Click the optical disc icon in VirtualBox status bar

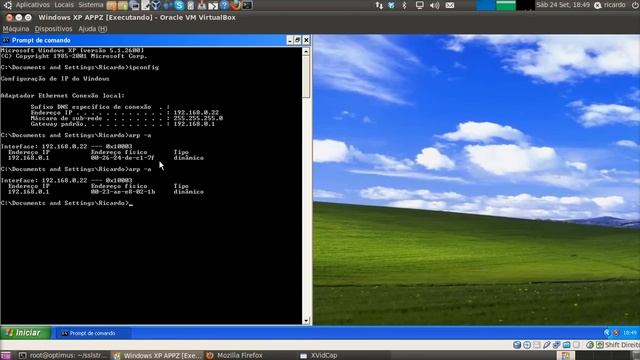click(527, 345)
